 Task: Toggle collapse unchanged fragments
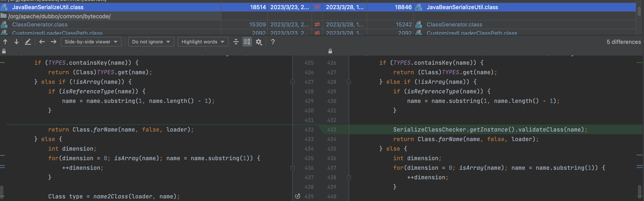[x=236, y=42]
